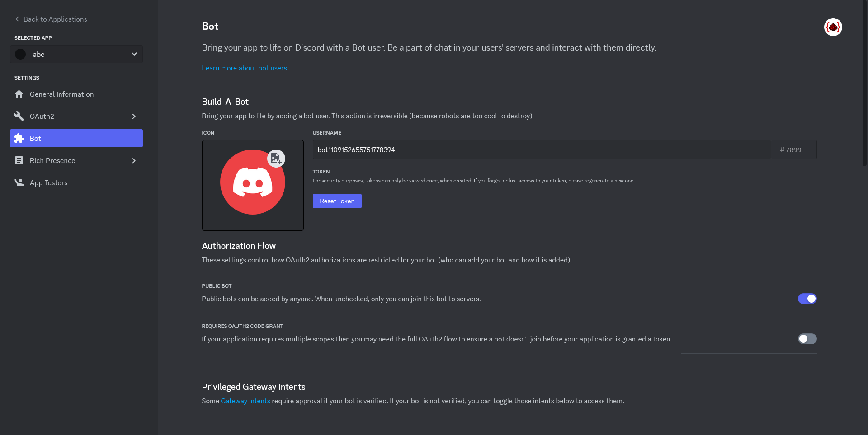
Task: Click the Rich Presence document icon
Action: 19,160
